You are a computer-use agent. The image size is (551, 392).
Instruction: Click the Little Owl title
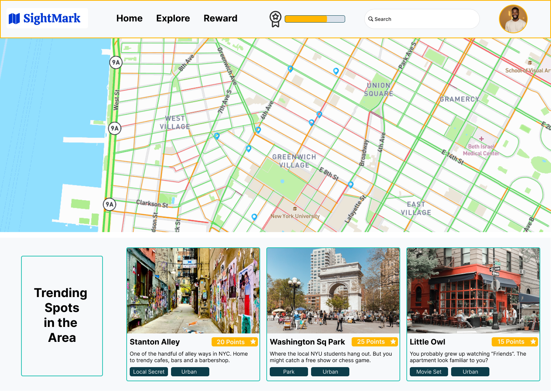pos(427,342)
